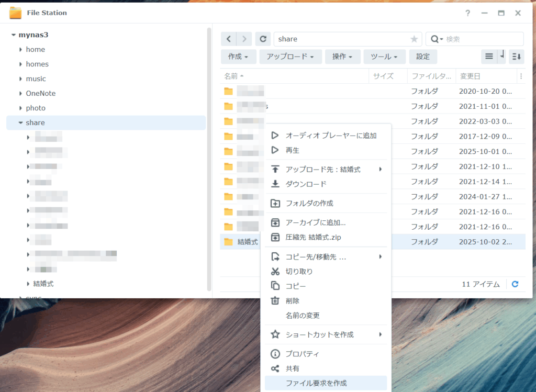Select 削除 in the context menu
Screen dimensions: 536x392
click(x=293, y=301)
